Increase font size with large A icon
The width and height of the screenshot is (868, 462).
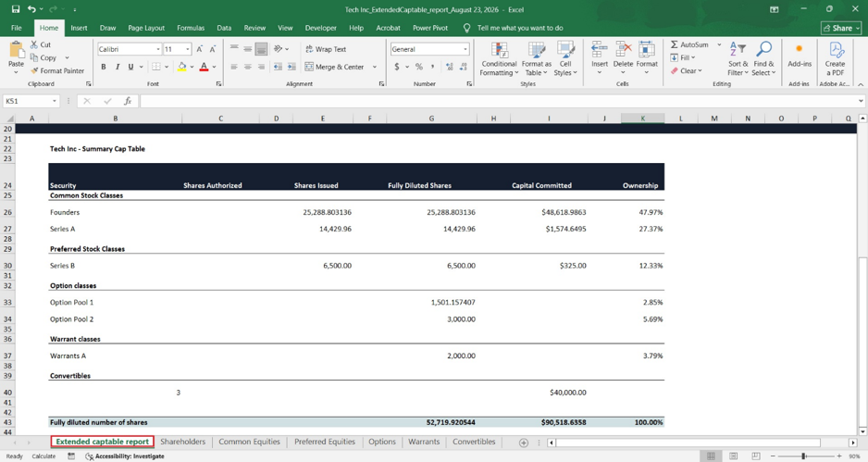coord(199,49)
